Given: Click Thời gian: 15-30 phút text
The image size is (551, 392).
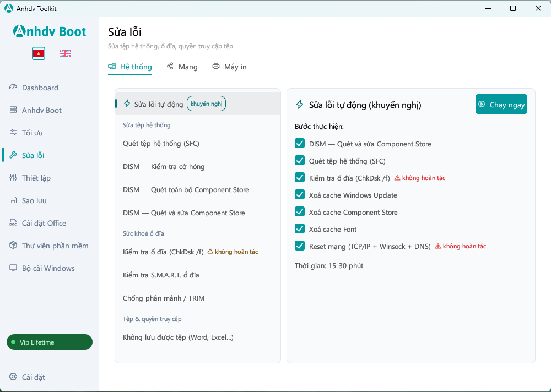Looking at the screenshot, I should tap(329, 266).
